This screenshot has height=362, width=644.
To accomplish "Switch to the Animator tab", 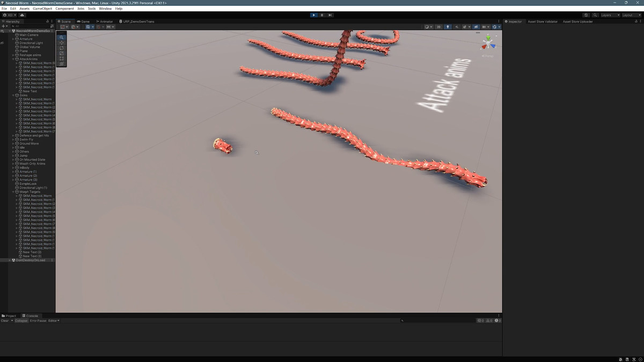I will (x=105, y=21).
